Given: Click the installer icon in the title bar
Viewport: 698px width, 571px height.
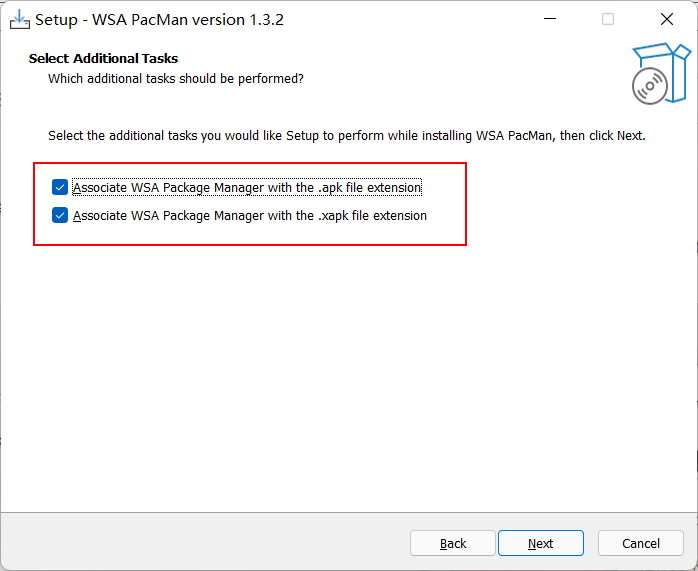Looking at the screenshot, I should click(19, 19).
